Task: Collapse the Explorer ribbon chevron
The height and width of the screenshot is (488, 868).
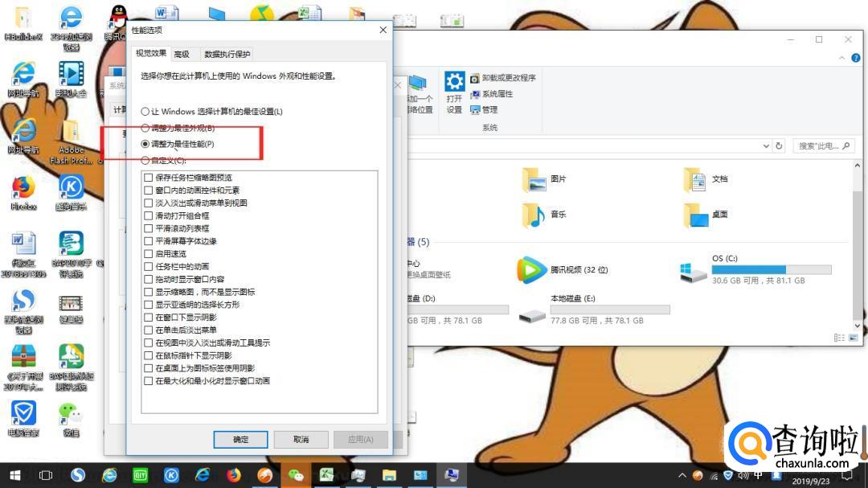Action: pos(842,58)
